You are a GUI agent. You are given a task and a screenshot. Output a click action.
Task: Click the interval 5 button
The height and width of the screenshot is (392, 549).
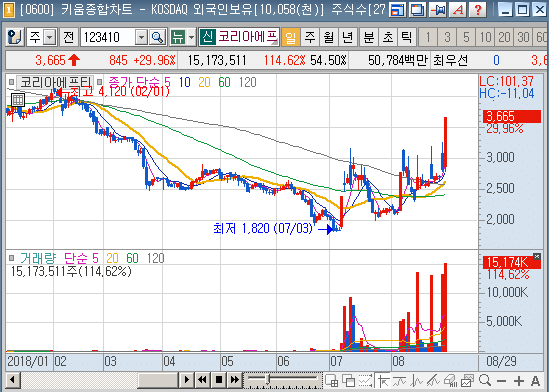466,37
